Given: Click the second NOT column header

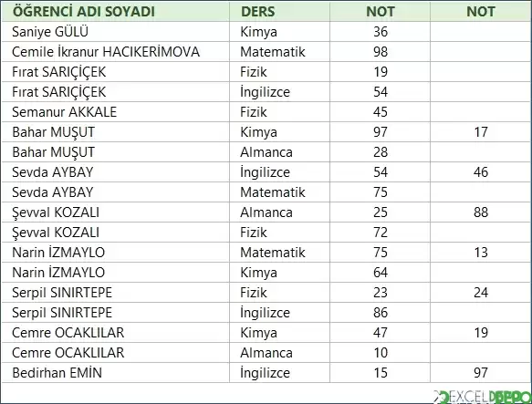Looking at the screenshot, I should [480, 11].
